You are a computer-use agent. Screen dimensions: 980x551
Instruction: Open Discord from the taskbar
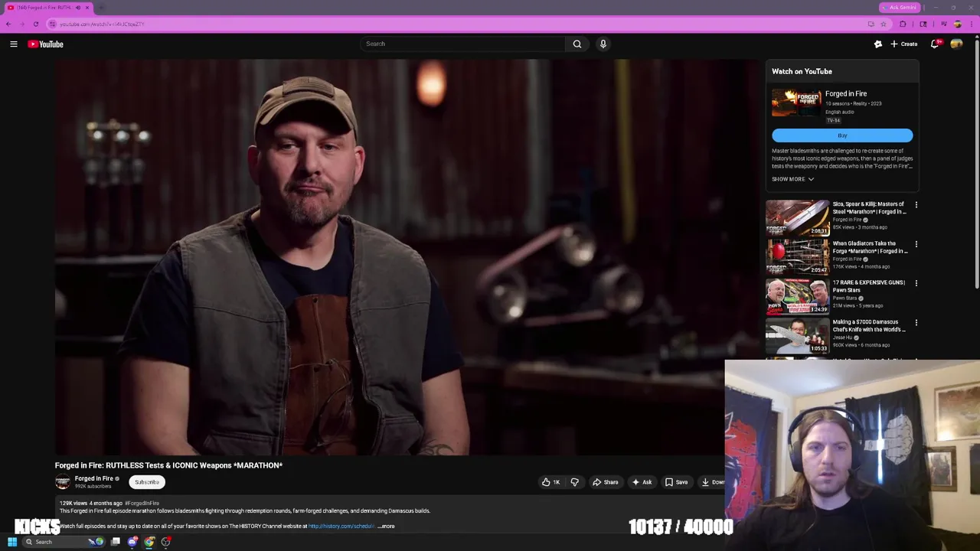click(x=132, y=542)
